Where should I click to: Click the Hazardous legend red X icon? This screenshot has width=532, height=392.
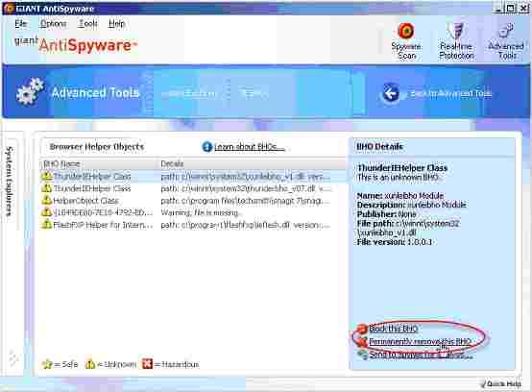pyautogui.click(x=147, y=364)
